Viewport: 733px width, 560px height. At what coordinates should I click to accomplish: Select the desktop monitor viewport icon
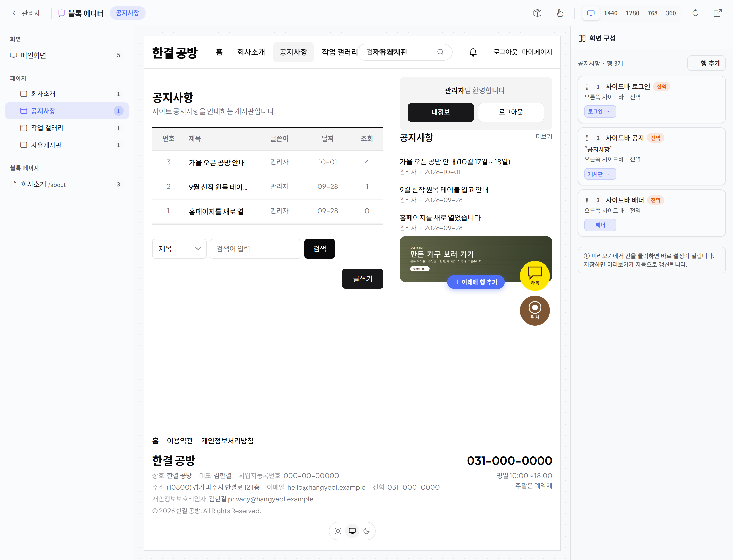[591, 13]
